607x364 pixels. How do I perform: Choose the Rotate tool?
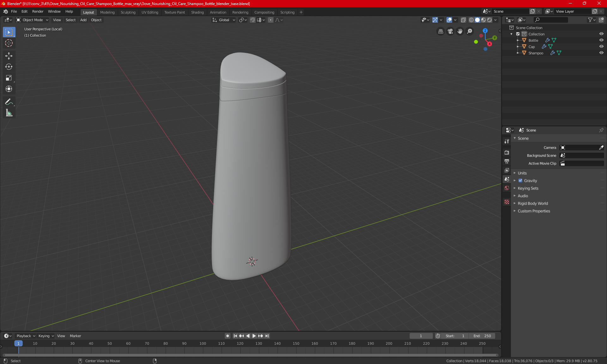(x=9, y=67)
